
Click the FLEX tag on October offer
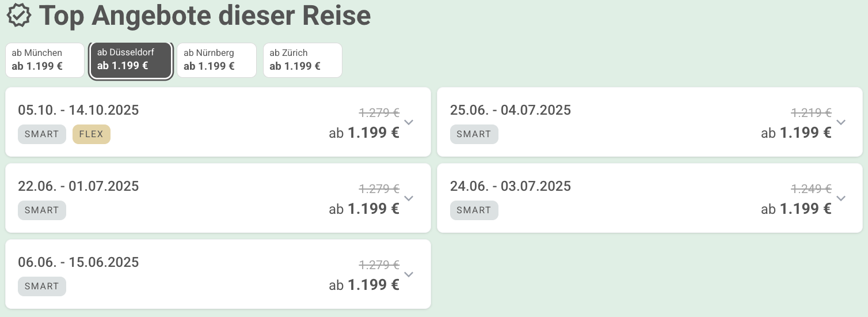coord(92,134)
